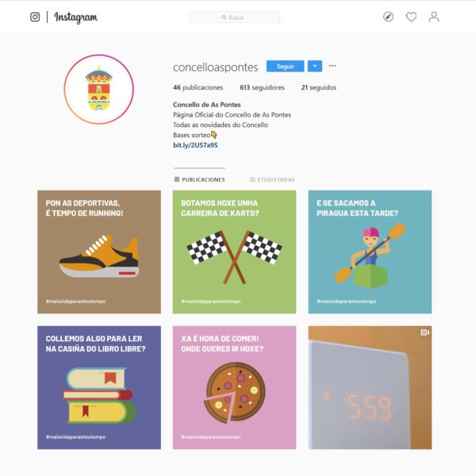Open the Explore compass icon
The width and height of the screenshot is (476, 476).
click(x=388, y=17)
